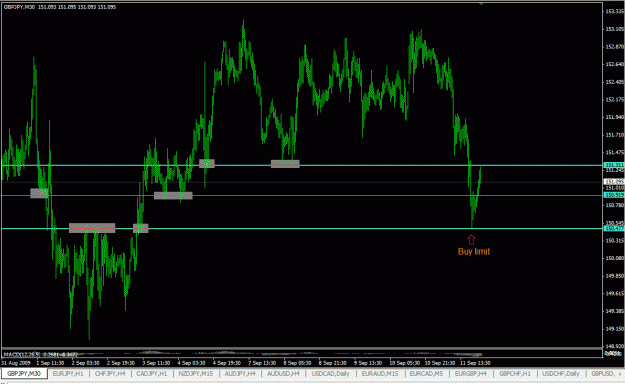625x384 pixels.
Task: Switch to the NZDJPY,M15 tab
Action: (195, 374)
